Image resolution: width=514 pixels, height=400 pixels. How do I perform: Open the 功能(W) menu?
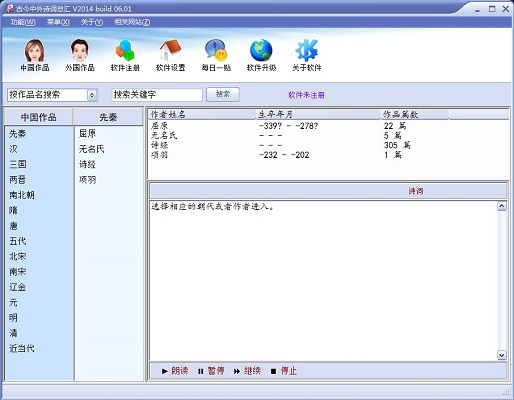pyautogui.click(x=23, y=22)
